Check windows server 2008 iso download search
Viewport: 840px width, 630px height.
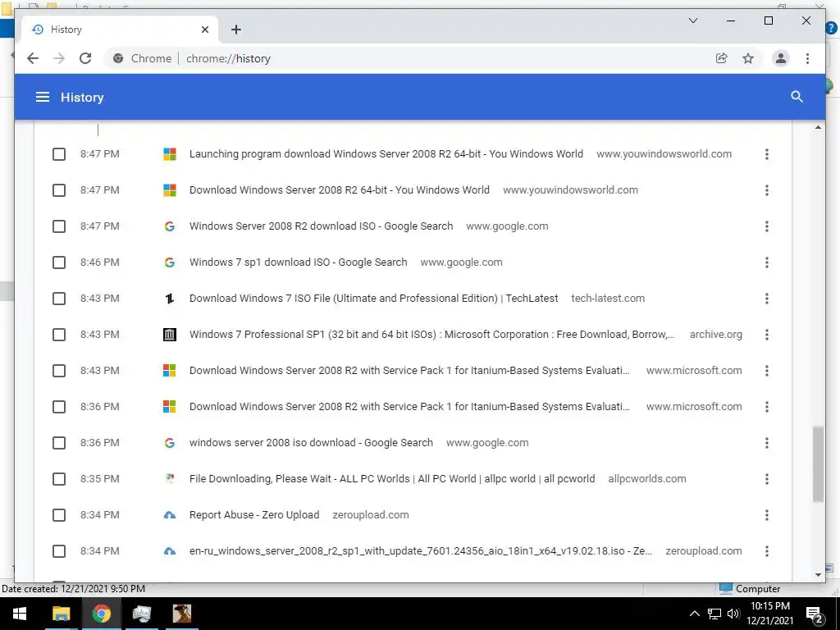[59, 443]
